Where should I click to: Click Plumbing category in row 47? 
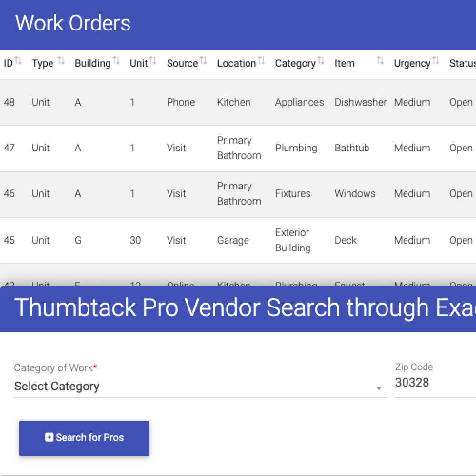(296, 148)
